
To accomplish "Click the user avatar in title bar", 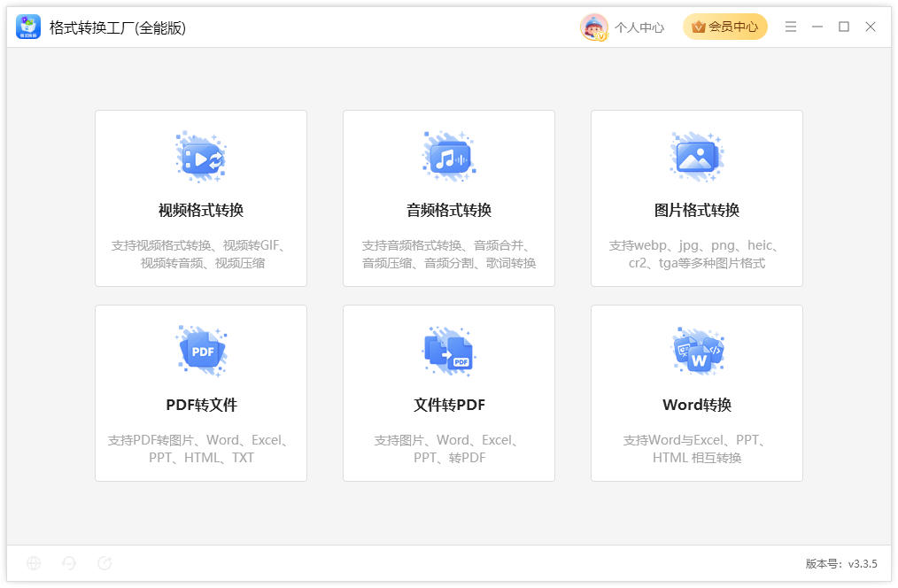I will point(594,27).
